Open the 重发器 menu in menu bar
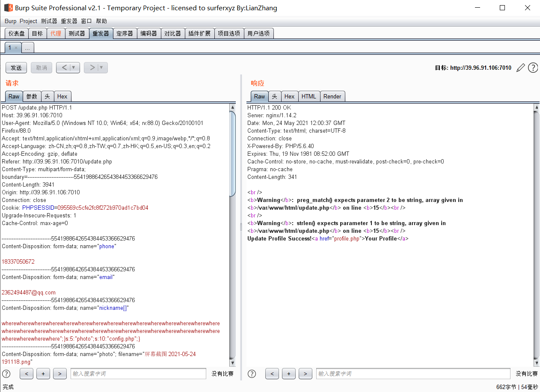The height and width of the screenshot is (392, 540). click(x=69, y=21)
